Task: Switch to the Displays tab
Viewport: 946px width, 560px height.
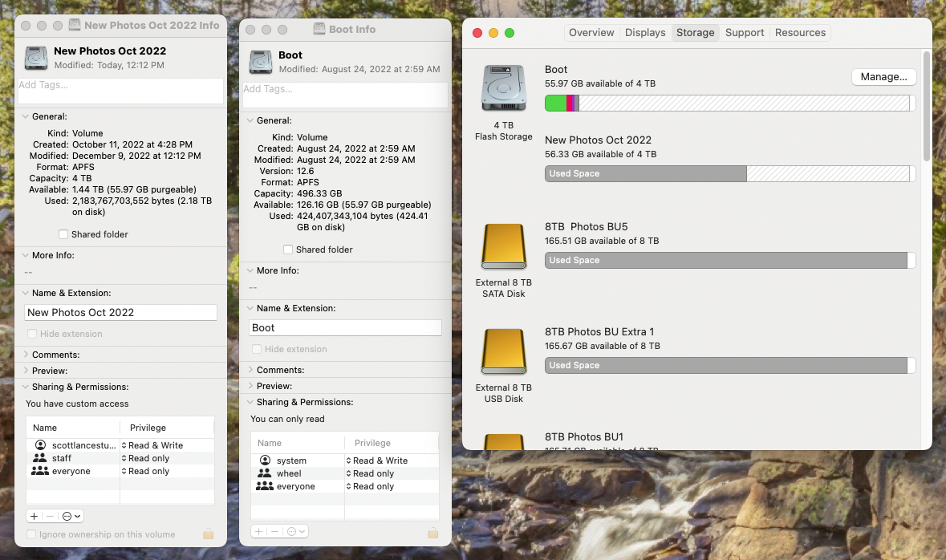Action: click(645, 33)
